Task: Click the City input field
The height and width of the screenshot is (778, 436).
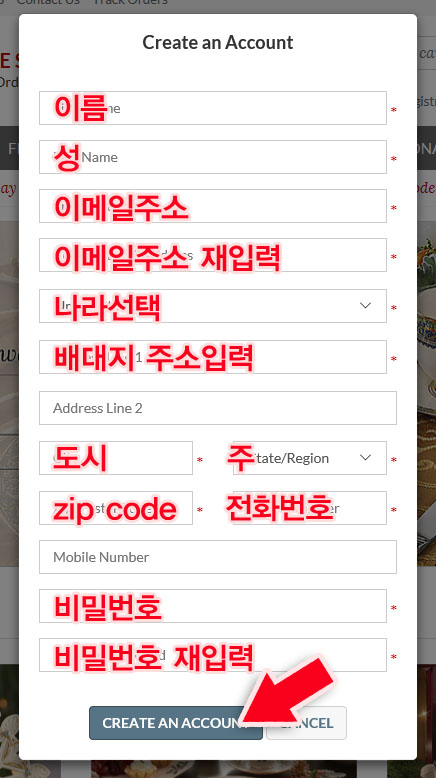Action: (116, 458)
